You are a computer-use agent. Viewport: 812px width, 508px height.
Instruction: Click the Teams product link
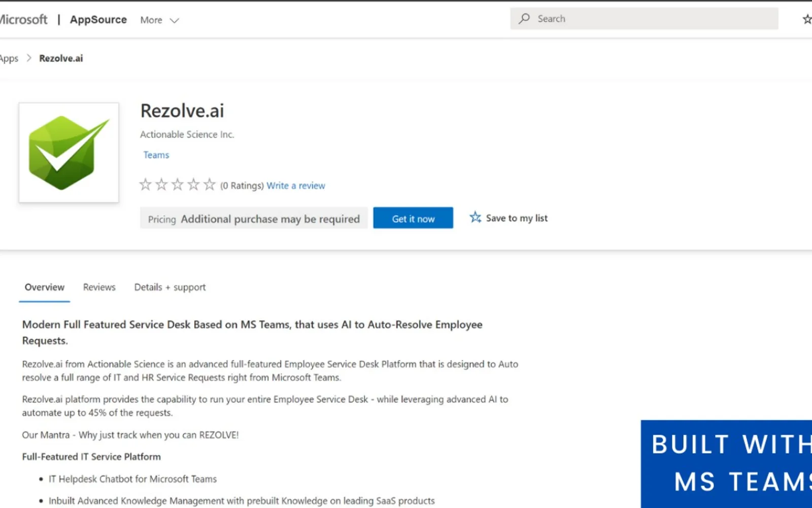[x=156, y=155]
